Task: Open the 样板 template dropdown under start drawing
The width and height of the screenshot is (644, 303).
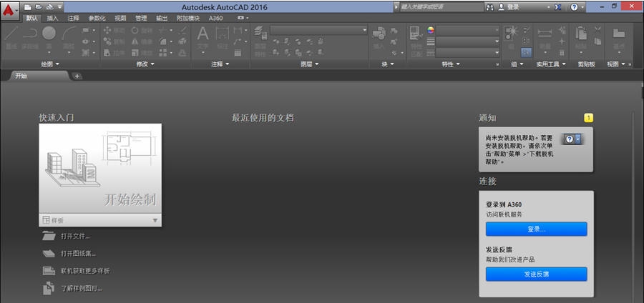Action: click(x=99, y=220)
